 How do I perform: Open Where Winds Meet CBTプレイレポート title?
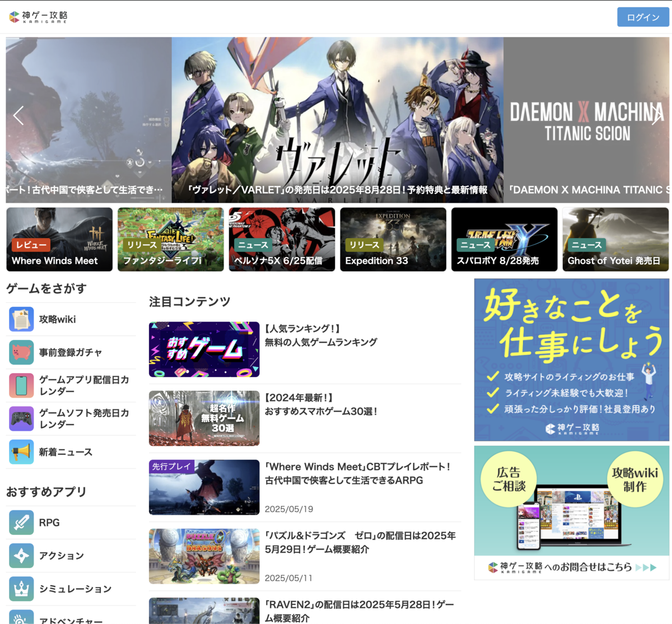(358, 473)
